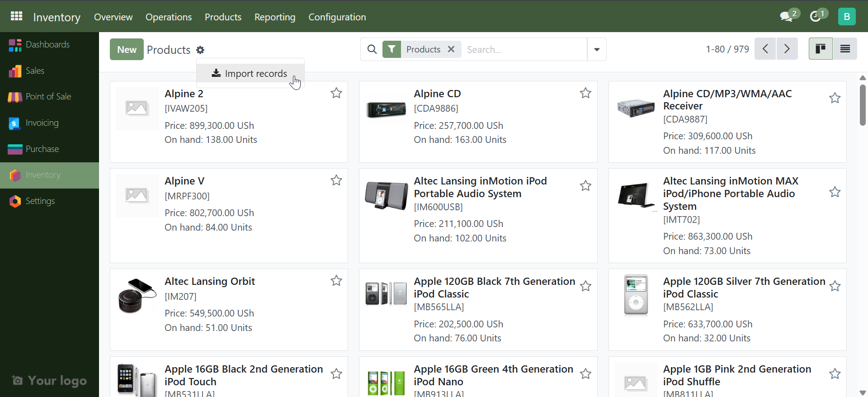
Task: Click the scrollbar up arrow
Action: click(x=863, y=78)
